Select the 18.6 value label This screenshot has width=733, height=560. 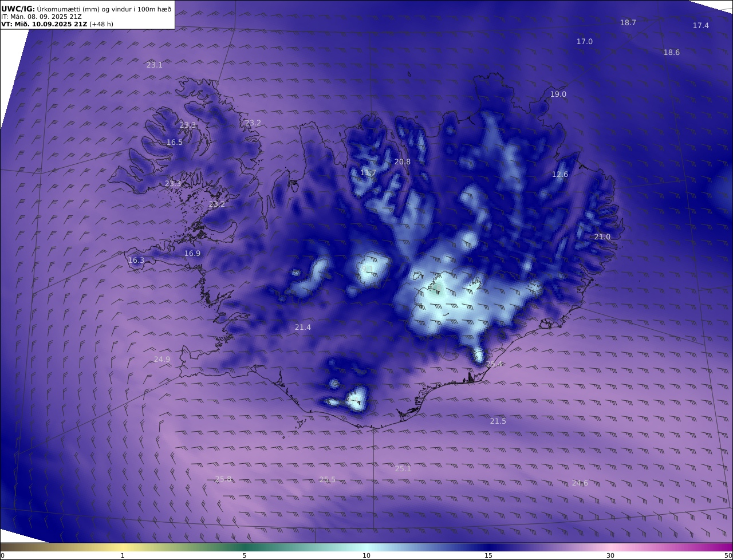[672, 53]
